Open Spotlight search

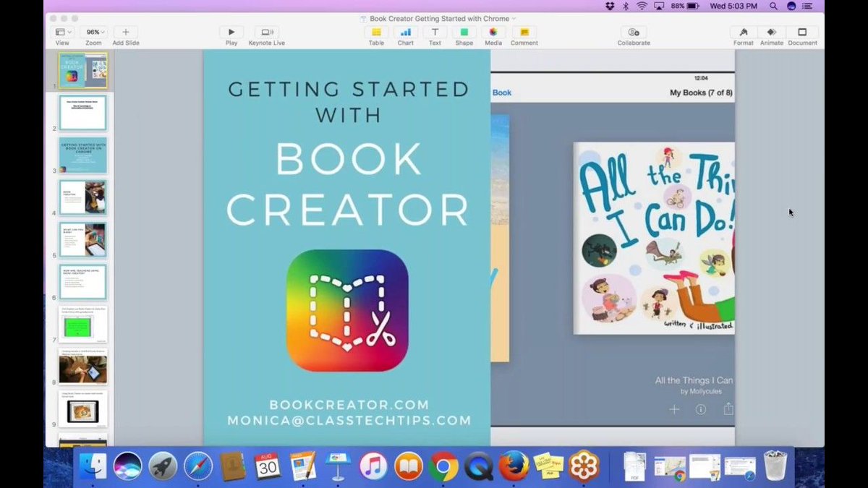[x=774, y=6]
